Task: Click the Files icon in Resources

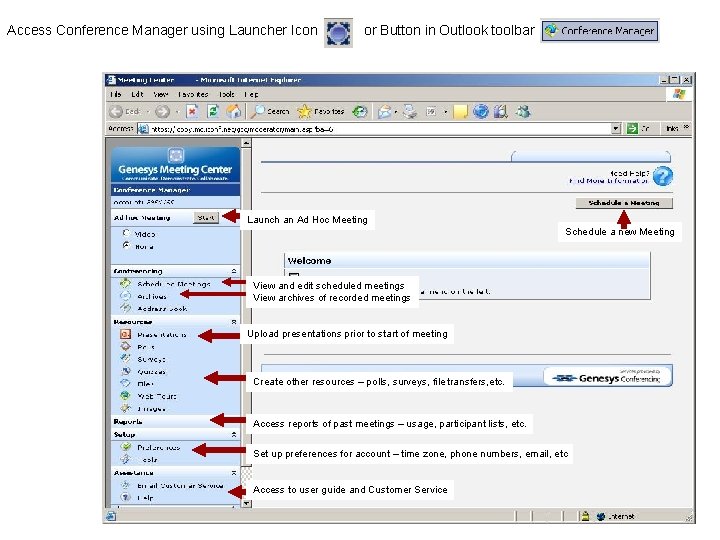Action: (x=125, y=383)
